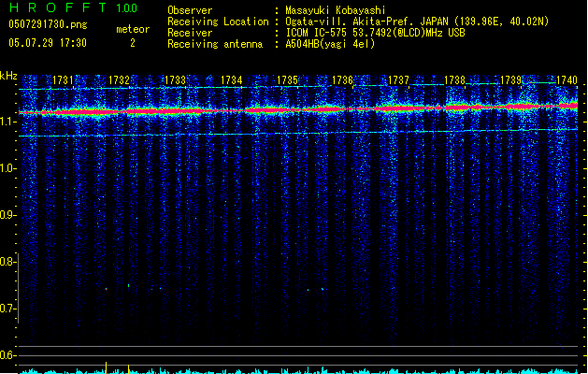Click the meteor label

pyautogui.click(x=133, y=29)
